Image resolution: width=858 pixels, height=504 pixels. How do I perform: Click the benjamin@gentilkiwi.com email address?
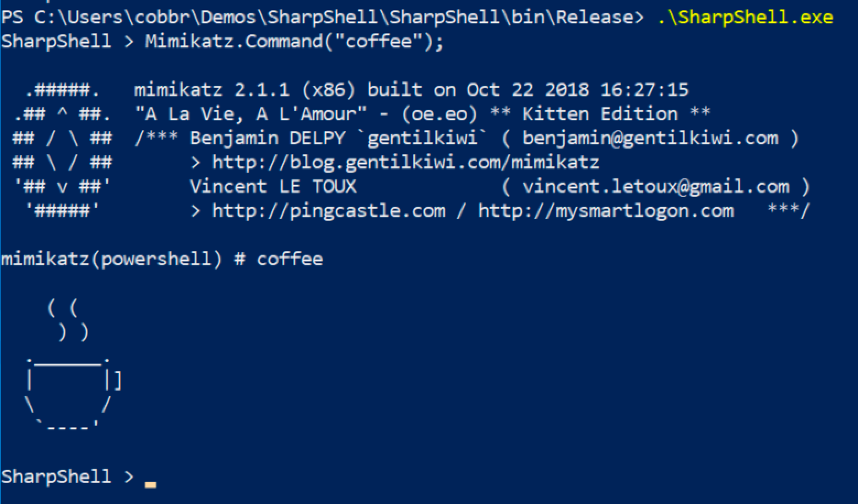pyautogui.click(x=650, y=138)
